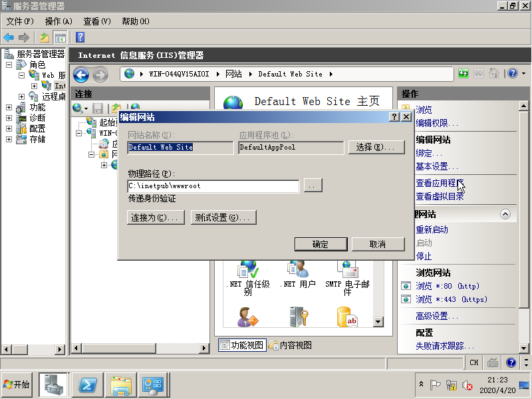Click the Connect as button

click(x=156, y=217)
